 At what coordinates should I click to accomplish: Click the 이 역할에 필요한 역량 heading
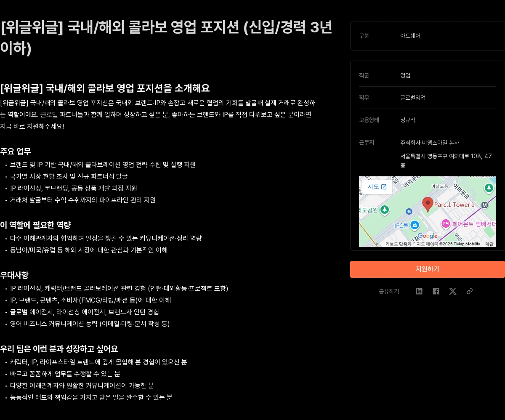click(x=35, y=225)
